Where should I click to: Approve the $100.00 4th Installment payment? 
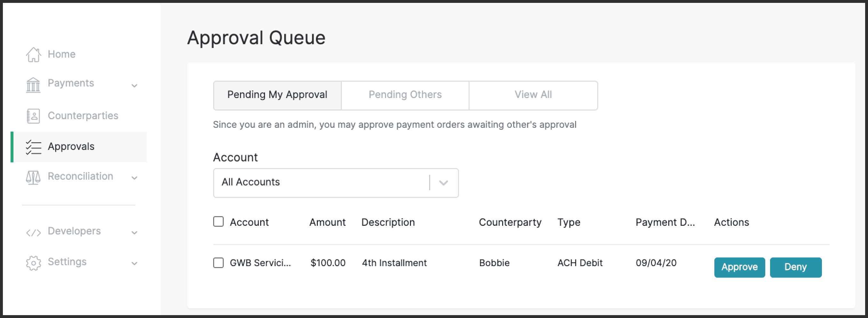739,267
